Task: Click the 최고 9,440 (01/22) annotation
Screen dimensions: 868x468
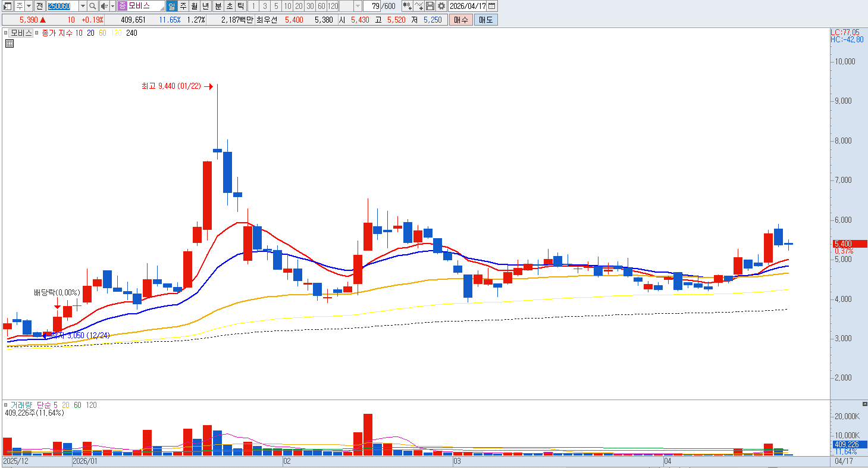Action: 171,86
